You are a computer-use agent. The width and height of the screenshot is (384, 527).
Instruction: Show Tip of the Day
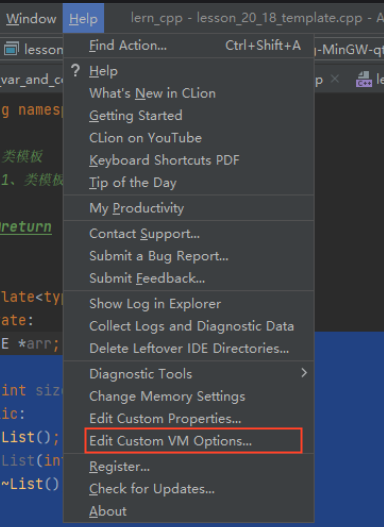188,183
